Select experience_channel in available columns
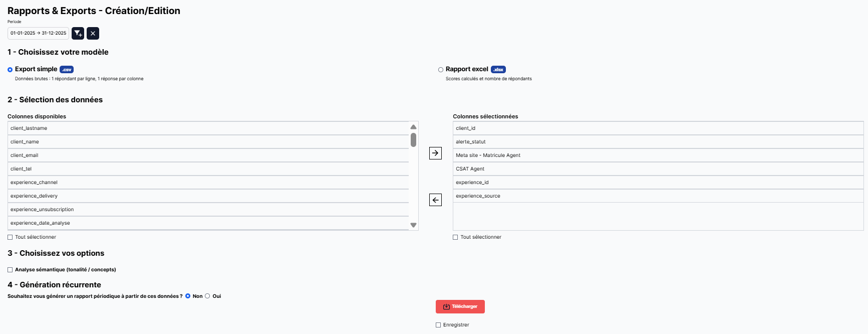 (208, 183)
